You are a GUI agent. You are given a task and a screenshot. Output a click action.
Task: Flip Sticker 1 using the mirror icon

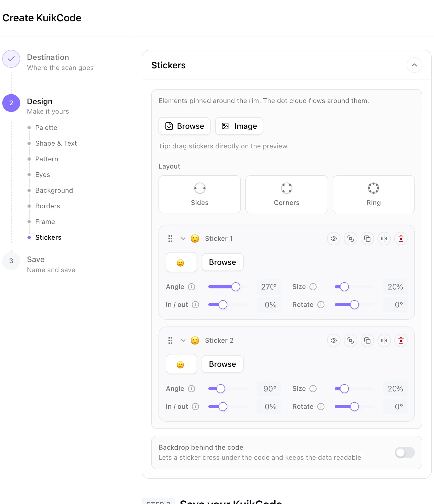point(384,239)
